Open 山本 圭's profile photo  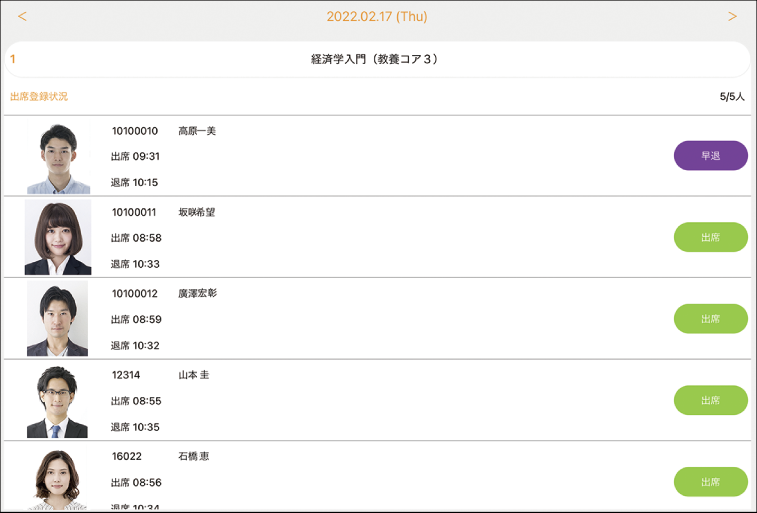click(x=58, y=401)
